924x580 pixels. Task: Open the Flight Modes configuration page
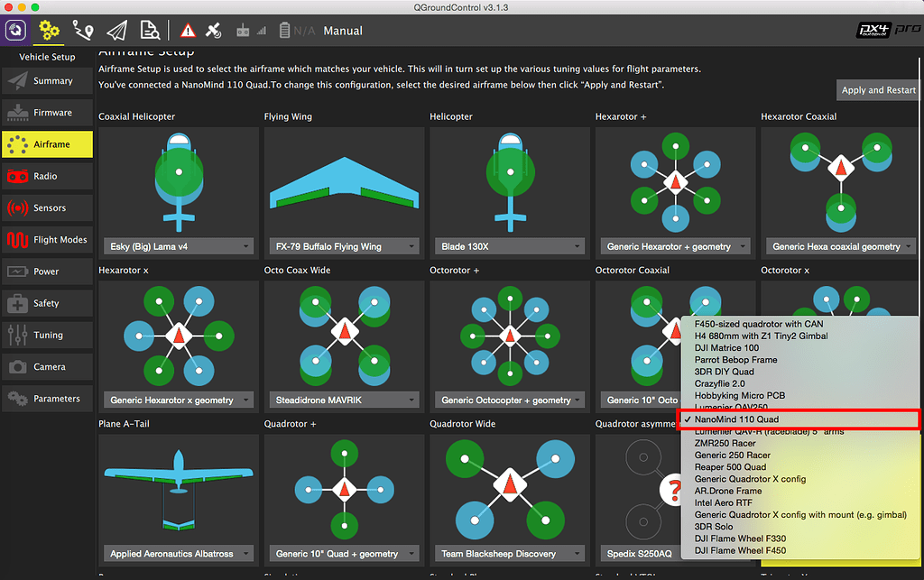click(47, 239)
